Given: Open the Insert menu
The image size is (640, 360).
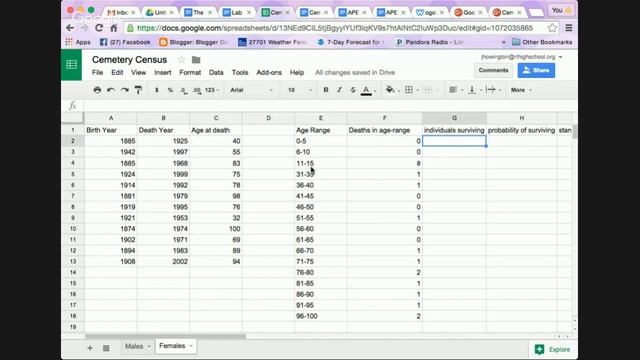Looking at the screenshot, I should tap(162, 72).
